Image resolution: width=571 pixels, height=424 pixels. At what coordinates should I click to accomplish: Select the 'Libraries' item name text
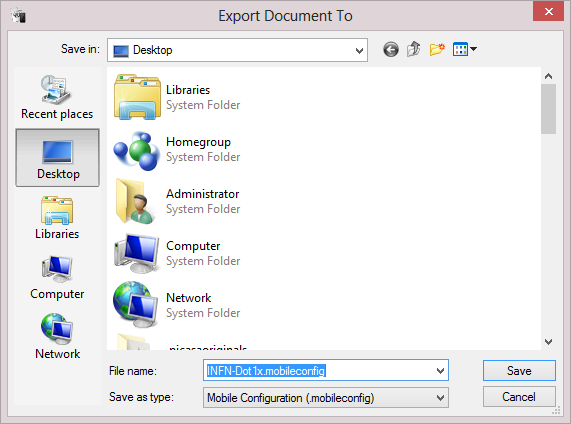[188, 90]
